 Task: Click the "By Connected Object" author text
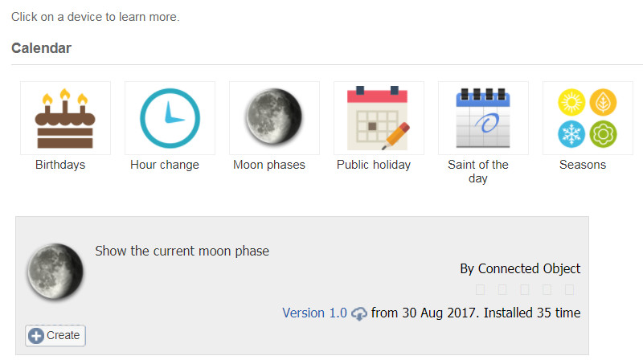[x=520, y=268]
